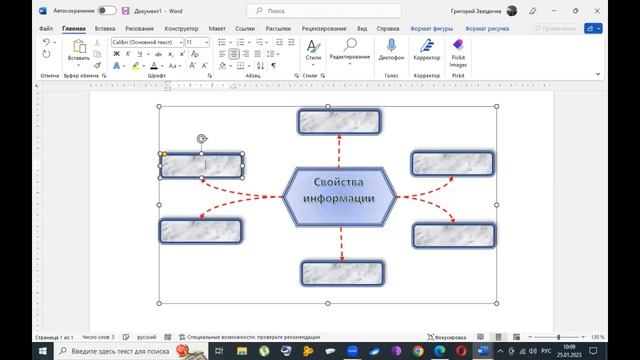Image resolution: width=640 pixels, height=360 pixels.
Task: Collapse the ribbon with the chevron
Action: [598, 74]
